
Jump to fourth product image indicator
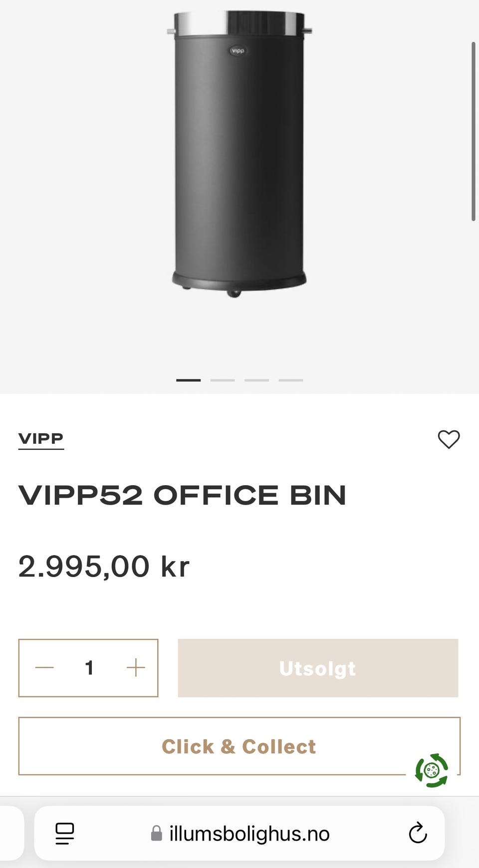291,380
